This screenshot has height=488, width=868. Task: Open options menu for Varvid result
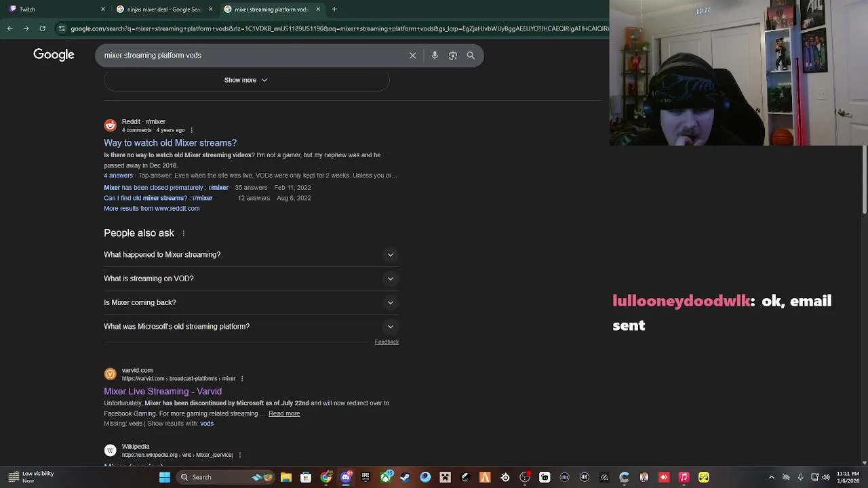pos(242,379)
